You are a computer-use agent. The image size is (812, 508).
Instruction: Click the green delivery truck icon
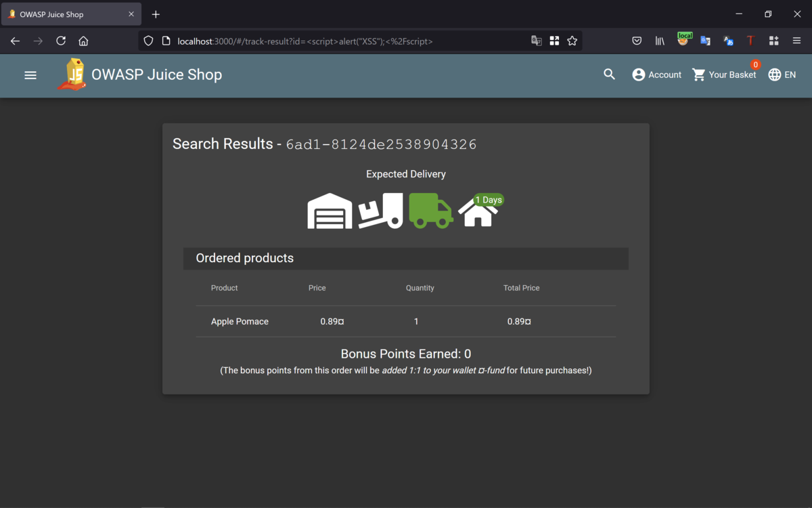click(431, 211)
